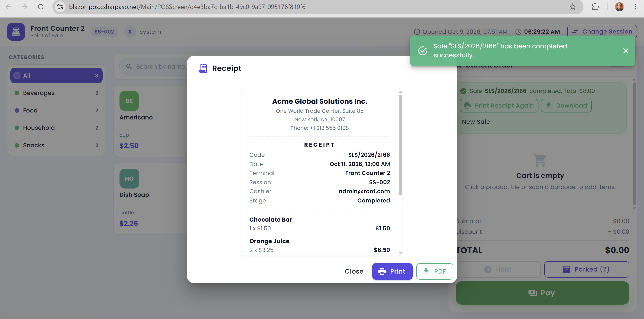The image size is (644, 319).
Task: Open Parked (7) orders
Action: pyautogui.click(x=586, y=269)
